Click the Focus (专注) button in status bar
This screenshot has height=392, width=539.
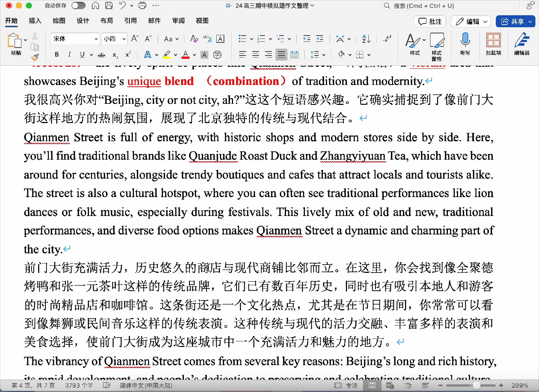click(x=346, y=385)
